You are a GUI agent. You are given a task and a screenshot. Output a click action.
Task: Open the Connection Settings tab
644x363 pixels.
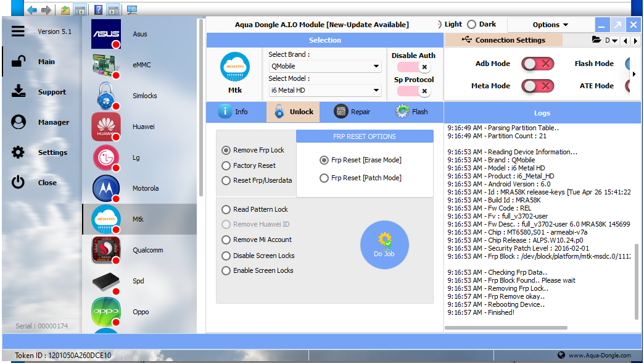point(503,40)
